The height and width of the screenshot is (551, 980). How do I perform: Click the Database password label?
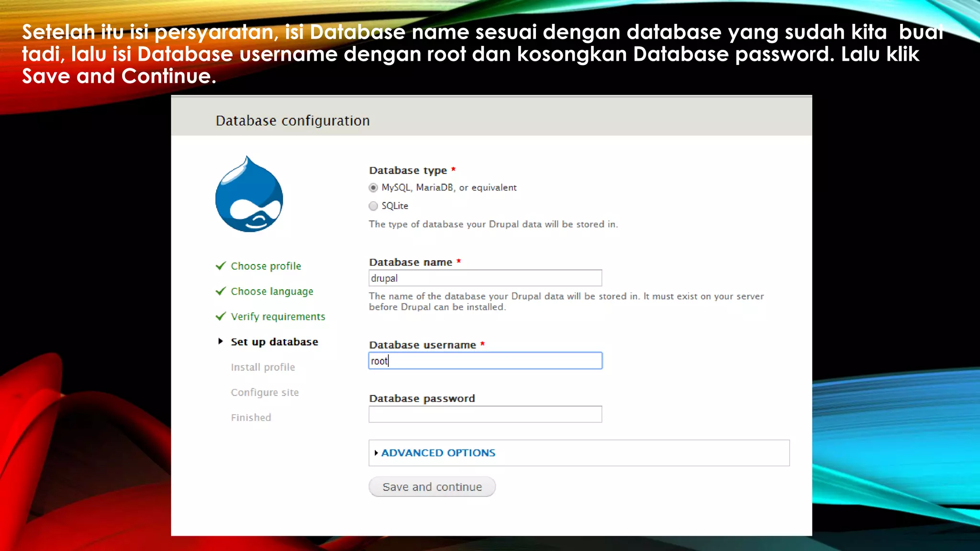click(422, 398)
